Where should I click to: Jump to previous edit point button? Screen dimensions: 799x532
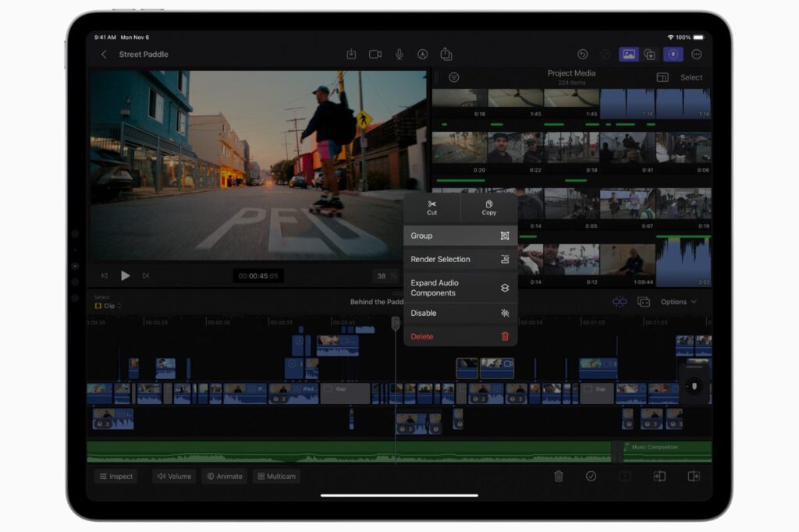pos(105,275)
